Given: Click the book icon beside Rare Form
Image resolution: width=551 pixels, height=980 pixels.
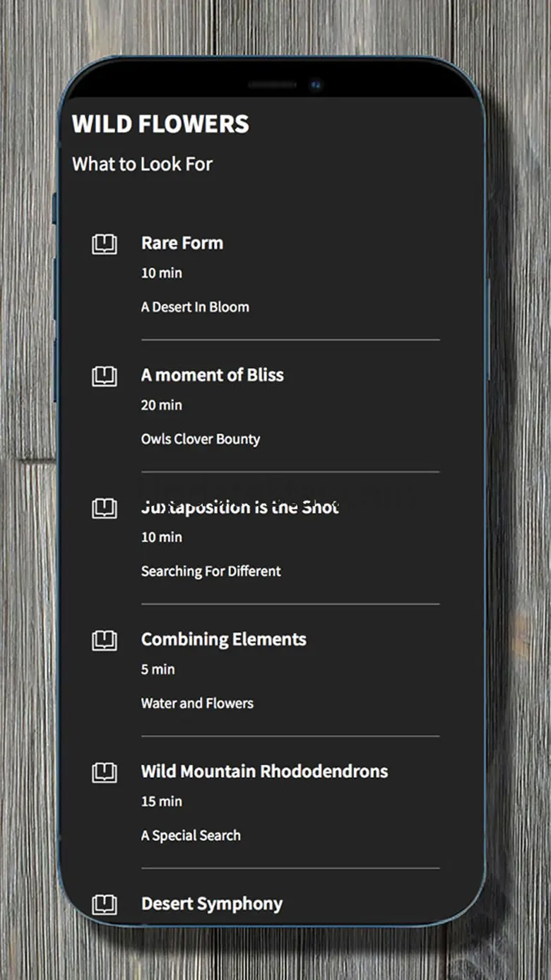Looking at the screenshot, I should click(105, 244).
